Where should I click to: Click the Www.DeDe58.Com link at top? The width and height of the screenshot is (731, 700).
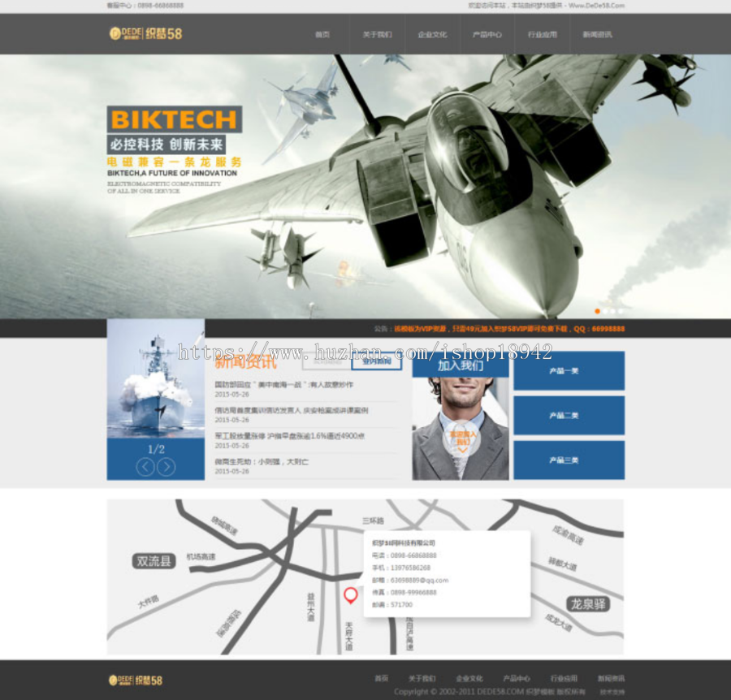click(596, 6)
